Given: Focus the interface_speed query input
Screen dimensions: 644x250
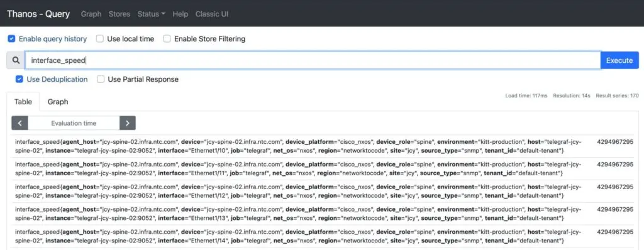Looking at the screenshot, I should click(313, 60).
